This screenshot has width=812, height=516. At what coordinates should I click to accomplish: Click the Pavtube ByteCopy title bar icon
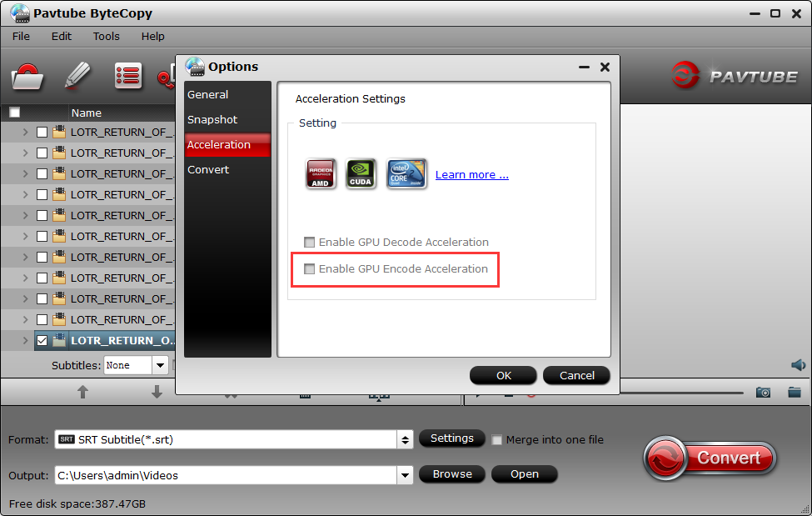[x=20, y=13]
